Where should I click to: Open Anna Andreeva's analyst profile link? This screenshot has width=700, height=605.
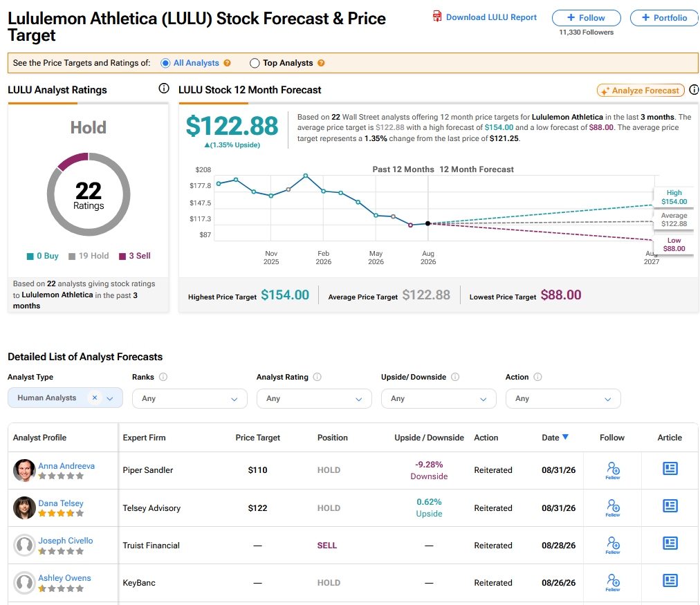click(x=66, y=466)
